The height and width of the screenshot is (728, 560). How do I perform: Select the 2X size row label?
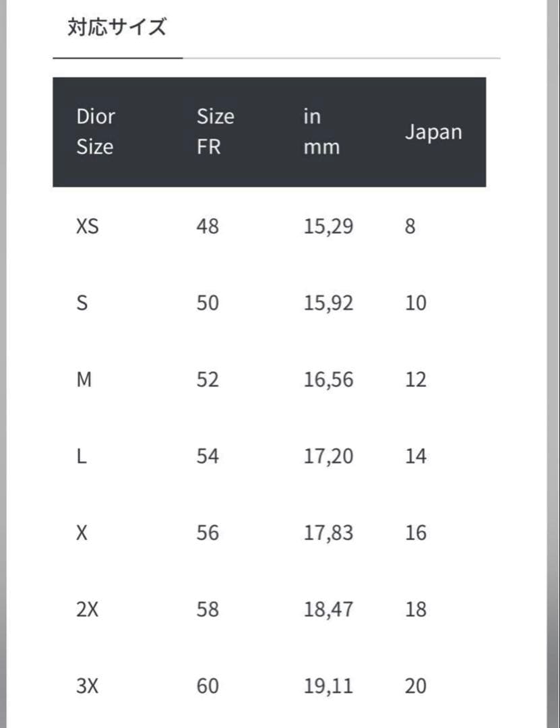tap(88, 610)
